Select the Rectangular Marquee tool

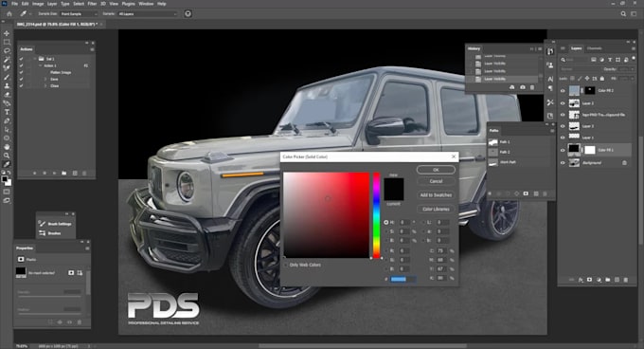click(x=7, y=42)
